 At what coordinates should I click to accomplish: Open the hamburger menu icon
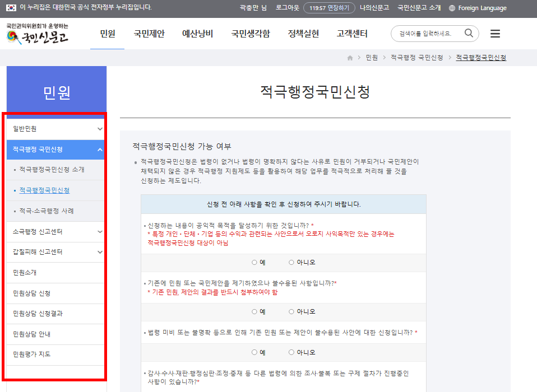(x=495, y=34)
